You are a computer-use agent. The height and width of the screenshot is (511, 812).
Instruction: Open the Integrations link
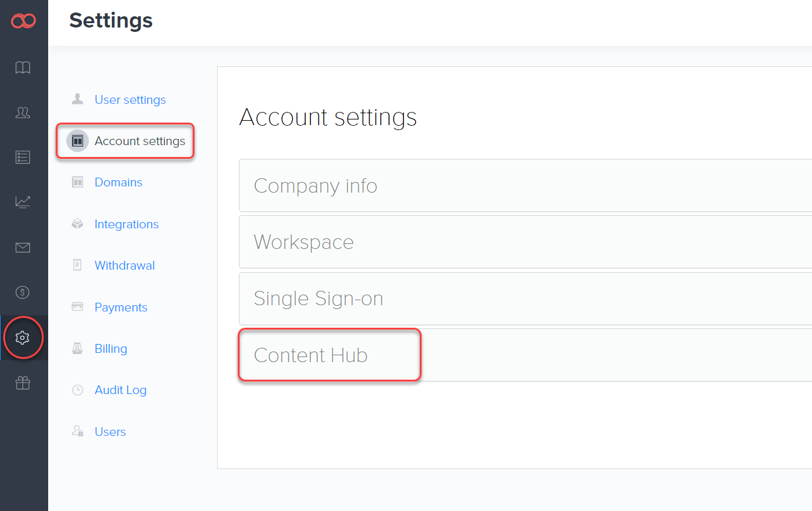(x=126, y=224)
